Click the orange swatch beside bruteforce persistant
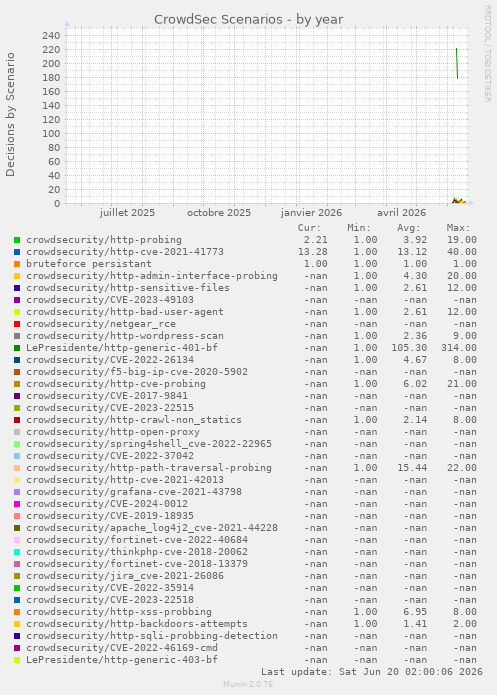Screen dimensions: 497x695 point(17,264)
